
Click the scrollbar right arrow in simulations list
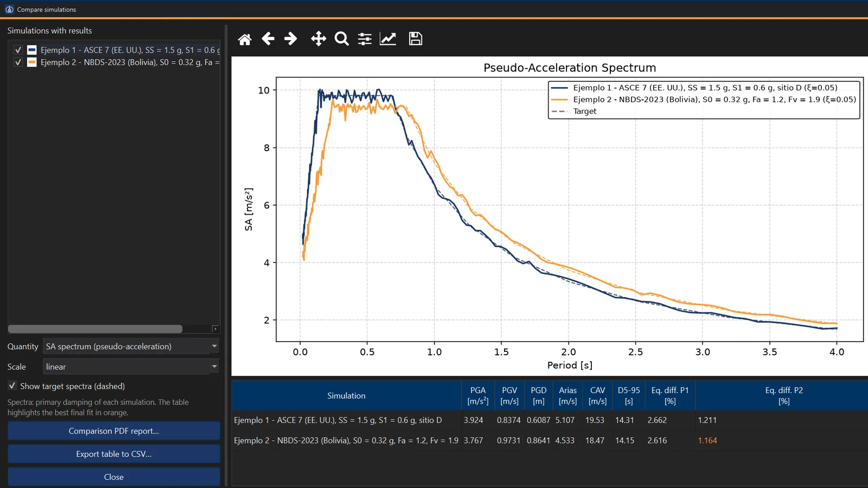[x=215, y=329]
